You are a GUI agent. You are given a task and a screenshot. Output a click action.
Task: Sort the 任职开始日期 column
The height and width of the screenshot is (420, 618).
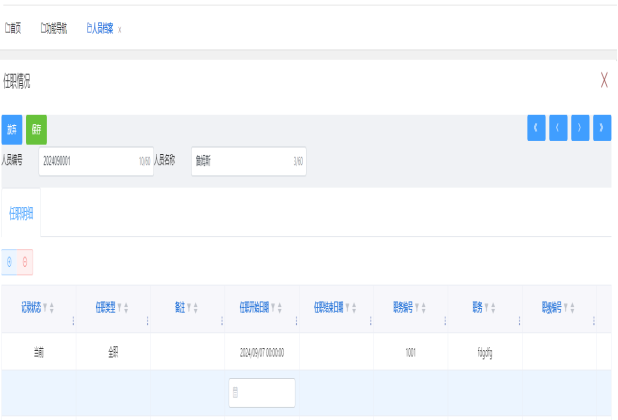click(x=279, y=307)
